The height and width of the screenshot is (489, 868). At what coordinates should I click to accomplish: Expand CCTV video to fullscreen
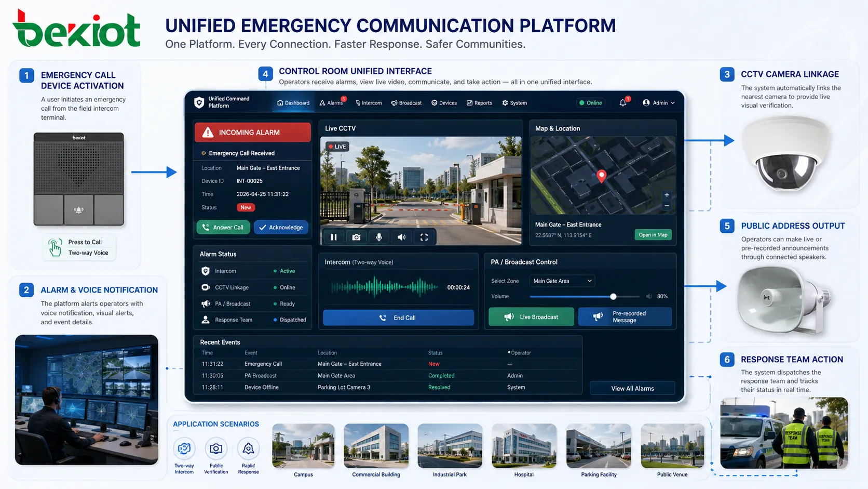point(424,237)
